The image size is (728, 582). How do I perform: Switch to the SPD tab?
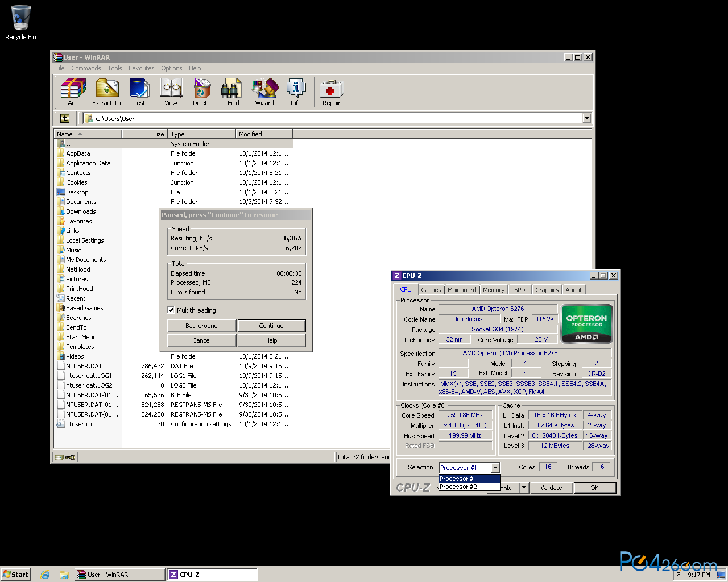(520, 290)
